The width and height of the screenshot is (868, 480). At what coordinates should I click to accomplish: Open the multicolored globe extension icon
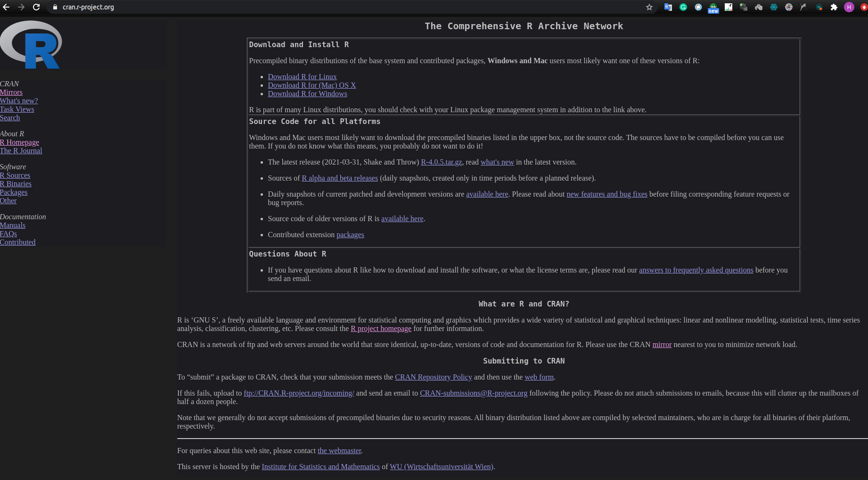[789, 7]
